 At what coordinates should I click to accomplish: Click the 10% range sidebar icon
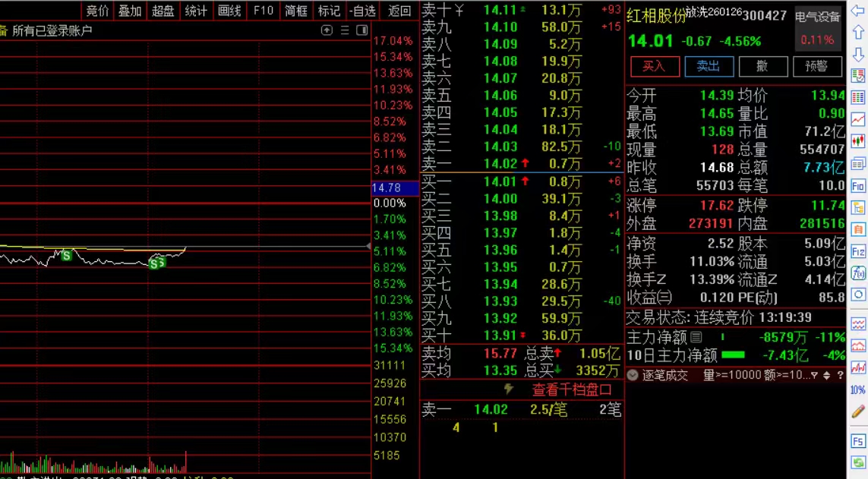coord(858,390)
